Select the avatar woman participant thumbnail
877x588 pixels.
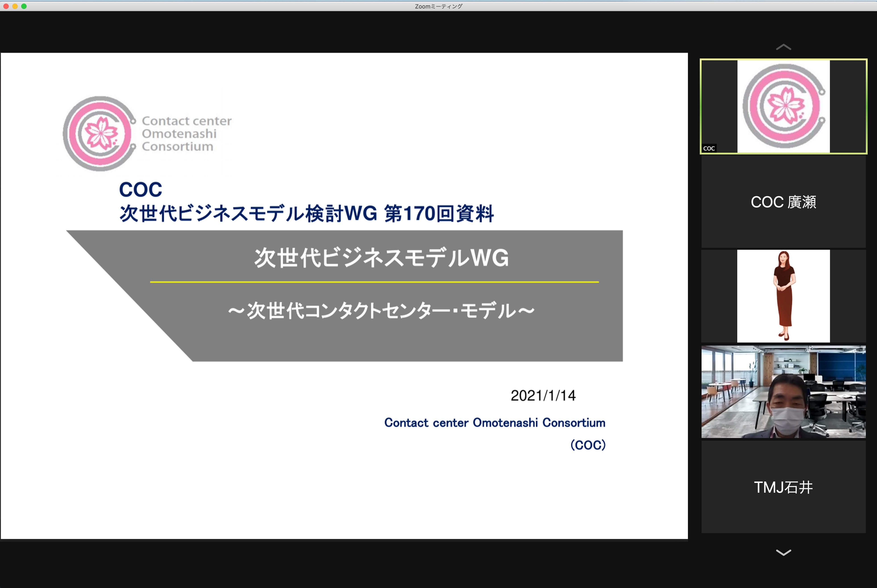click(x=784, y=296)
